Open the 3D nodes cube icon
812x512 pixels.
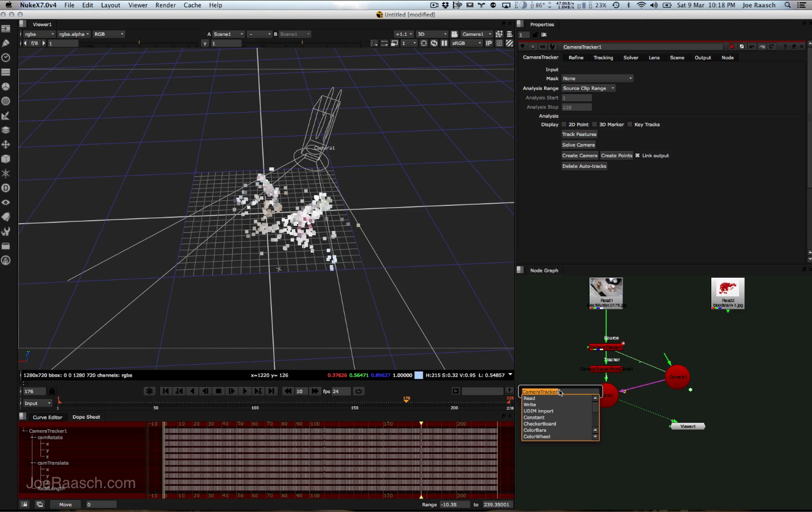[x=6, y=159]
